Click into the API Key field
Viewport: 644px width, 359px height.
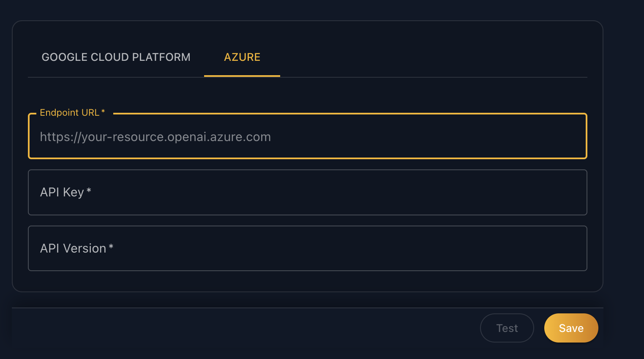[308, 192]
